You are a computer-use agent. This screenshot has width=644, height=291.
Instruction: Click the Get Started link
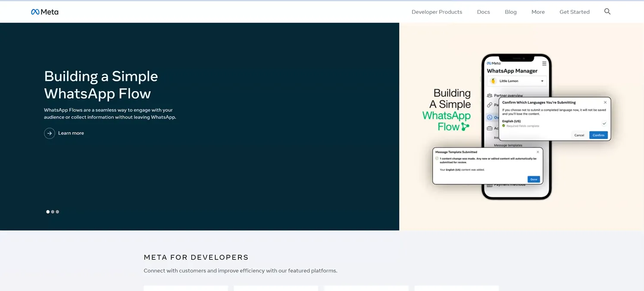click(574, 12)
